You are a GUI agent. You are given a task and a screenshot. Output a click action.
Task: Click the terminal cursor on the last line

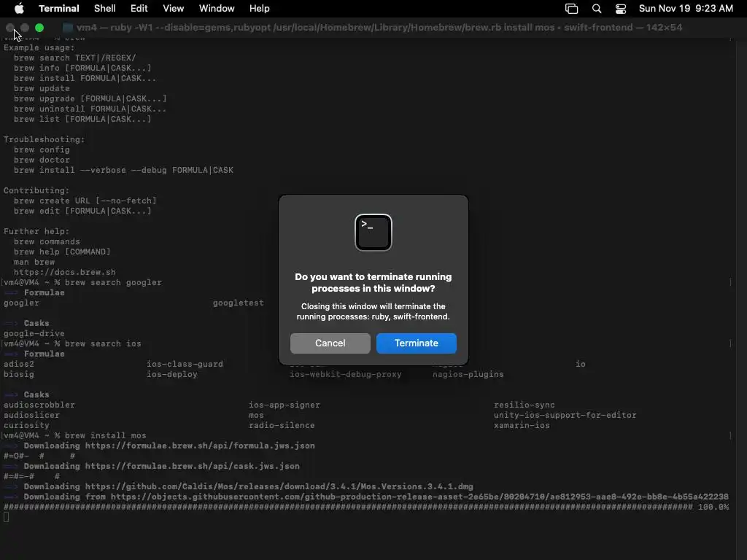(x=6, y=517)
